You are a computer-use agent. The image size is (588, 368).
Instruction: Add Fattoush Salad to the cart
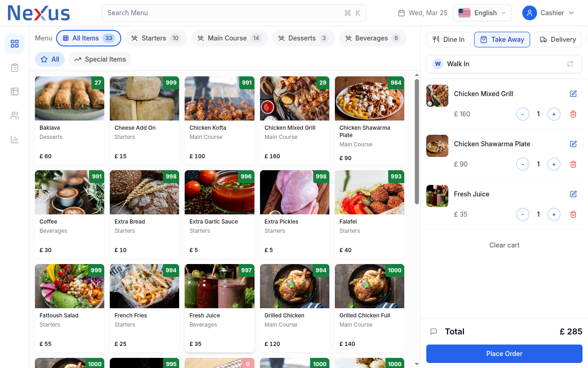pyautogui.click(x=69, y=308)
